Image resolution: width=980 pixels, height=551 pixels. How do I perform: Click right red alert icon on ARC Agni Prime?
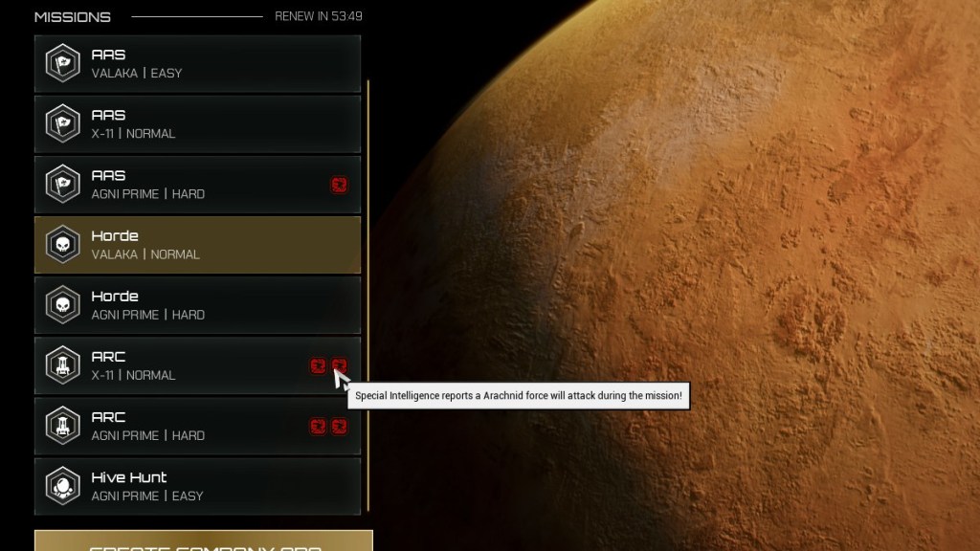pos(339,427)
